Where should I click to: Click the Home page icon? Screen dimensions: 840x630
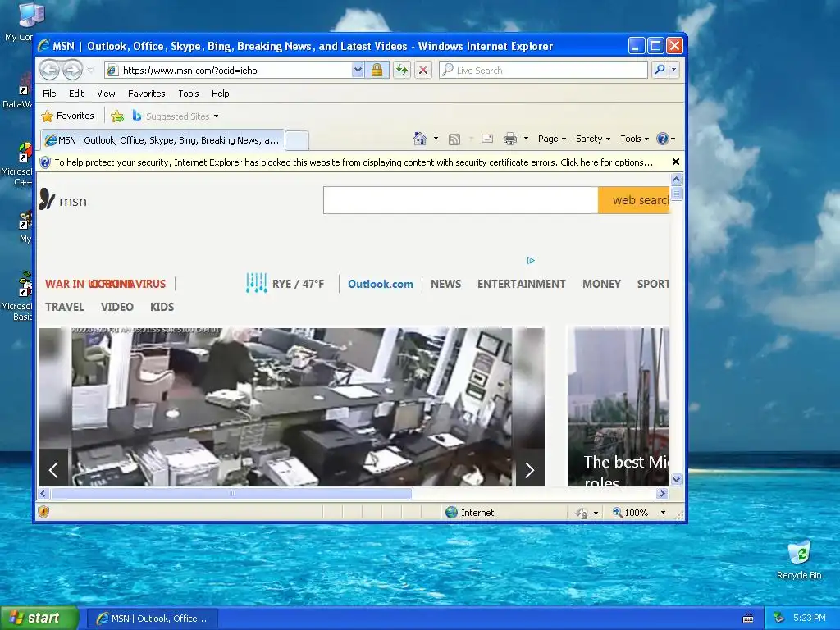[420, 139]
